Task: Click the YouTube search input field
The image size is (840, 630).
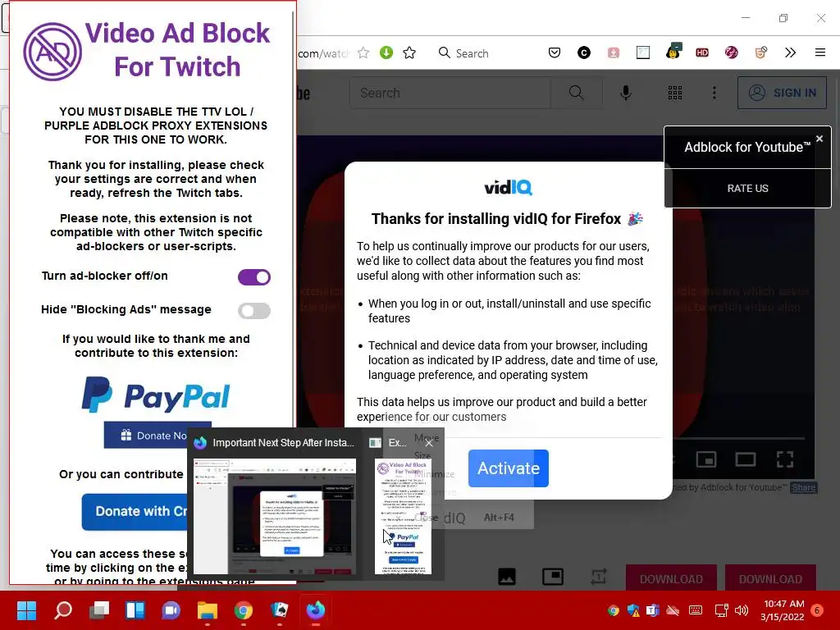Action: click(x=450, y=93)
